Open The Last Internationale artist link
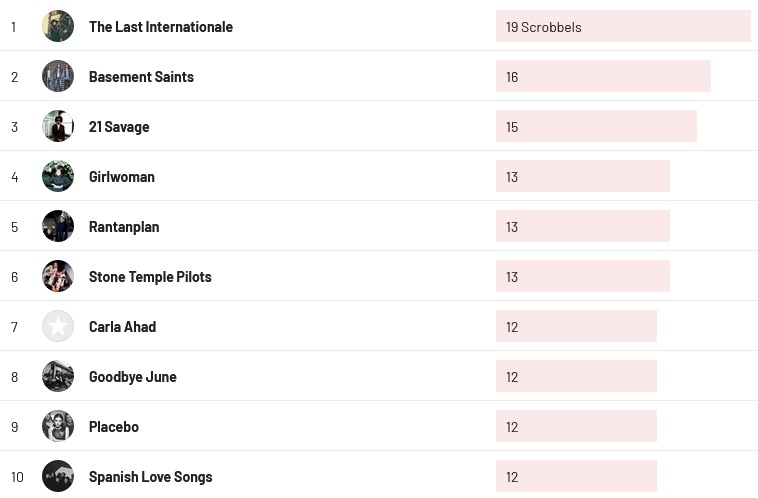This screenshot has height=498, width=758. coord(161,27)
